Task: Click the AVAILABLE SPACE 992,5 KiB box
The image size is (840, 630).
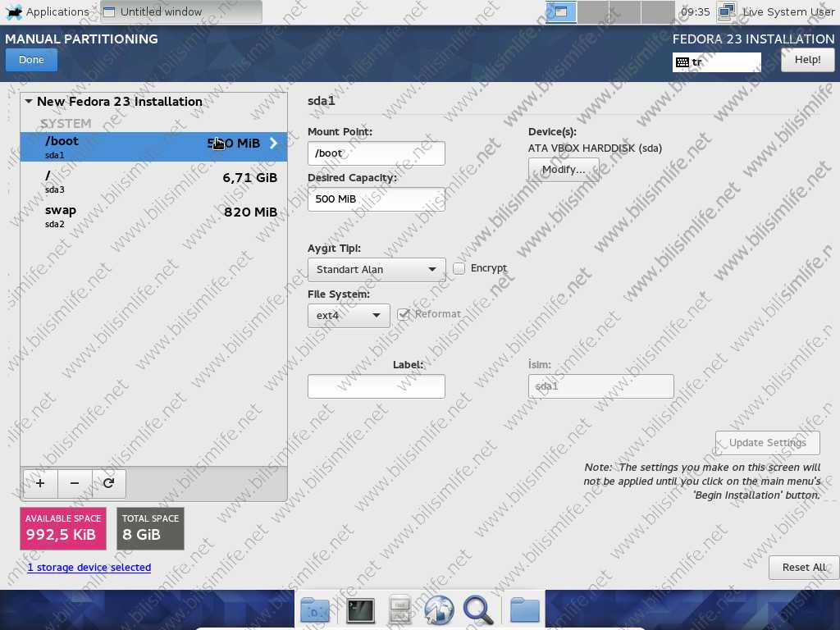Action: point(63,529)
